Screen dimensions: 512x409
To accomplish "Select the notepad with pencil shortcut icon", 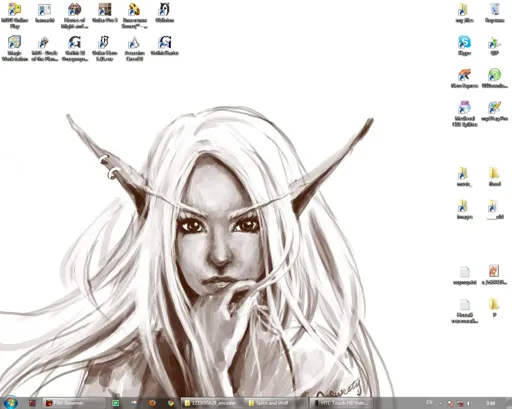I will (x=495, y=111).
